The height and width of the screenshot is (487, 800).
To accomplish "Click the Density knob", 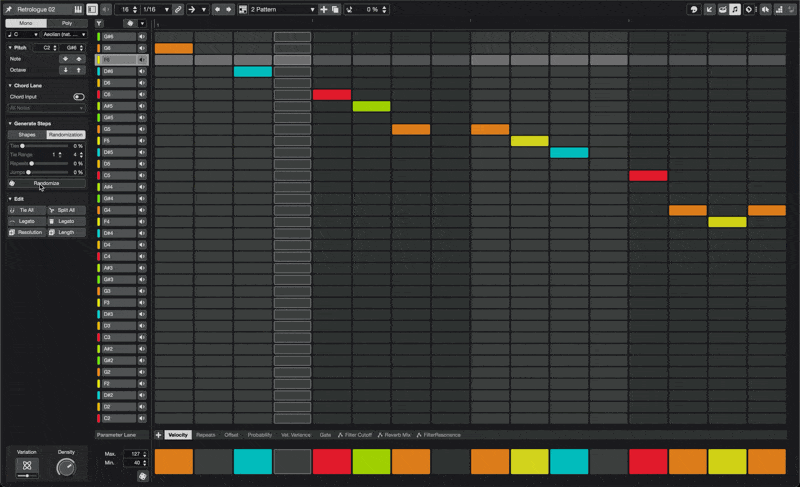I will tap(66, 467).
